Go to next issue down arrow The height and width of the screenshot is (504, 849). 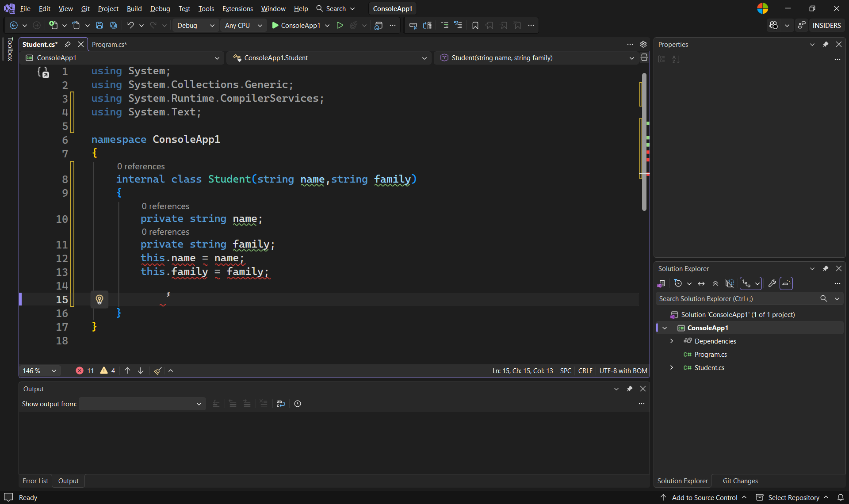pyautogui.click(x=141, y=371)
